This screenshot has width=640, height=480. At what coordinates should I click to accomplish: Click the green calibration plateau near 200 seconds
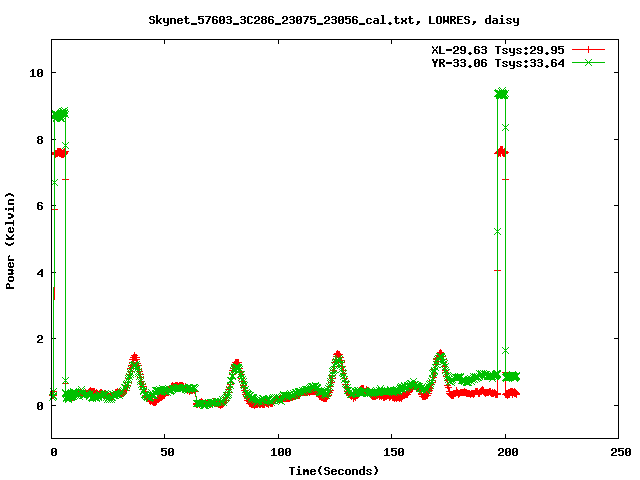coord(502,94)
